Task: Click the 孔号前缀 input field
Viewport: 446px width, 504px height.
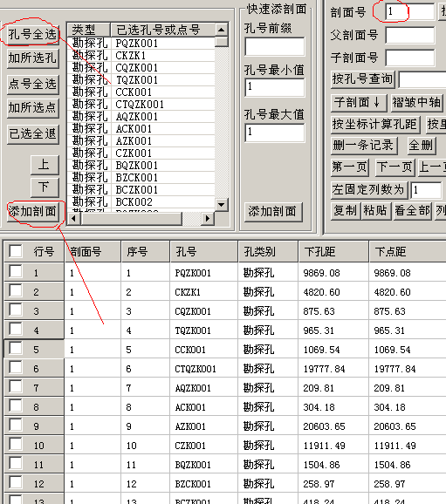Action: point(274,46)
